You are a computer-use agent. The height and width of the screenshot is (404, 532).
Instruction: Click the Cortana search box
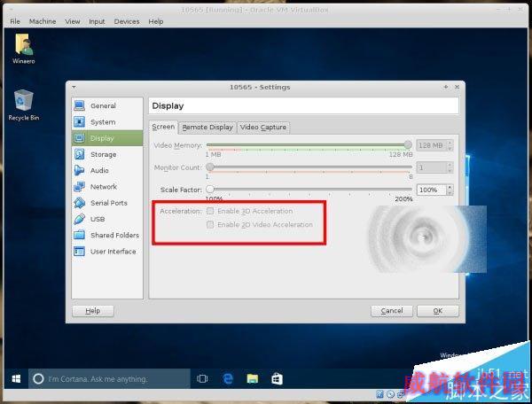[x=109, y=378]
